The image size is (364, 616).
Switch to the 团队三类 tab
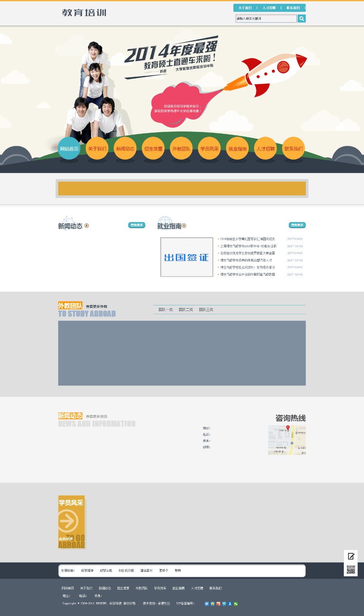[206, 309]
